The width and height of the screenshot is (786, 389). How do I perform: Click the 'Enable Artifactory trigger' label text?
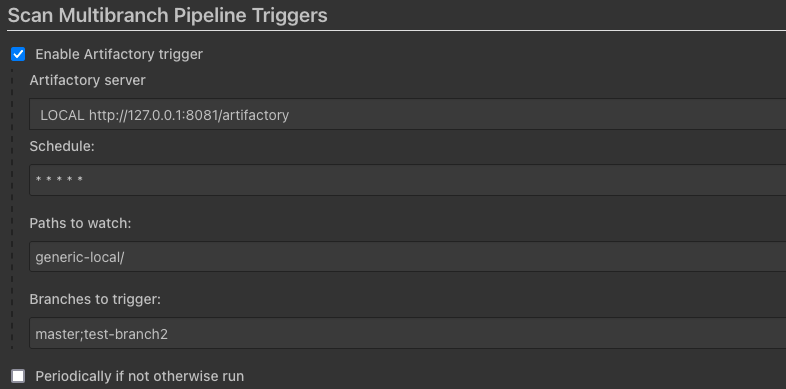point(119,54)
